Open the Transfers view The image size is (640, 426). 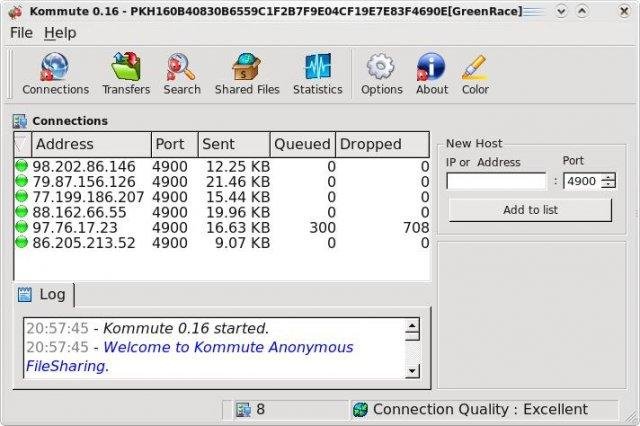[126, 74]
